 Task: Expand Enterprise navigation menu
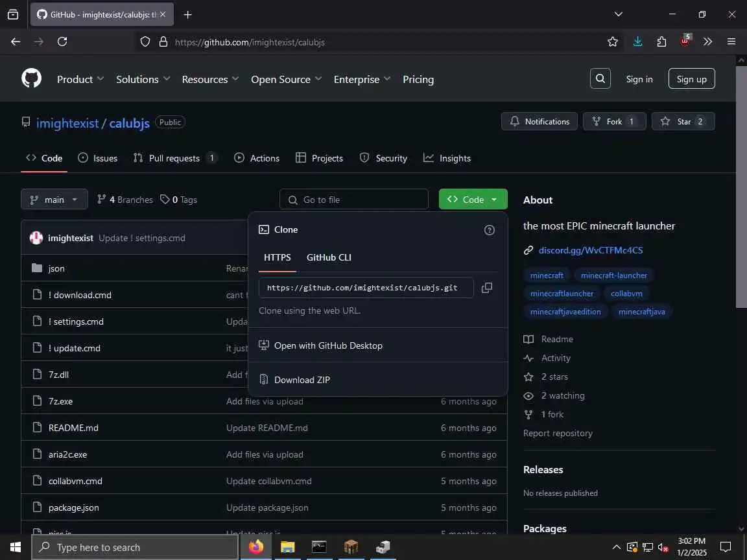pos(362,80)
